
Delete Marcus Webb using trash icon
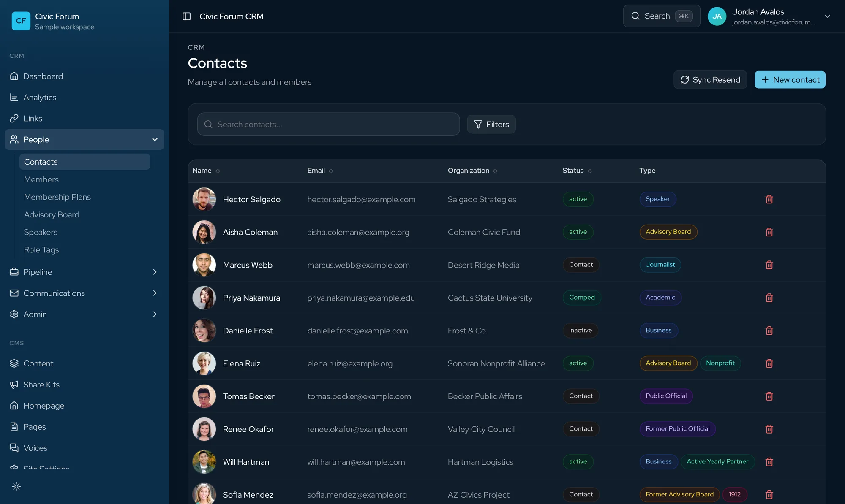click(769, 265)
